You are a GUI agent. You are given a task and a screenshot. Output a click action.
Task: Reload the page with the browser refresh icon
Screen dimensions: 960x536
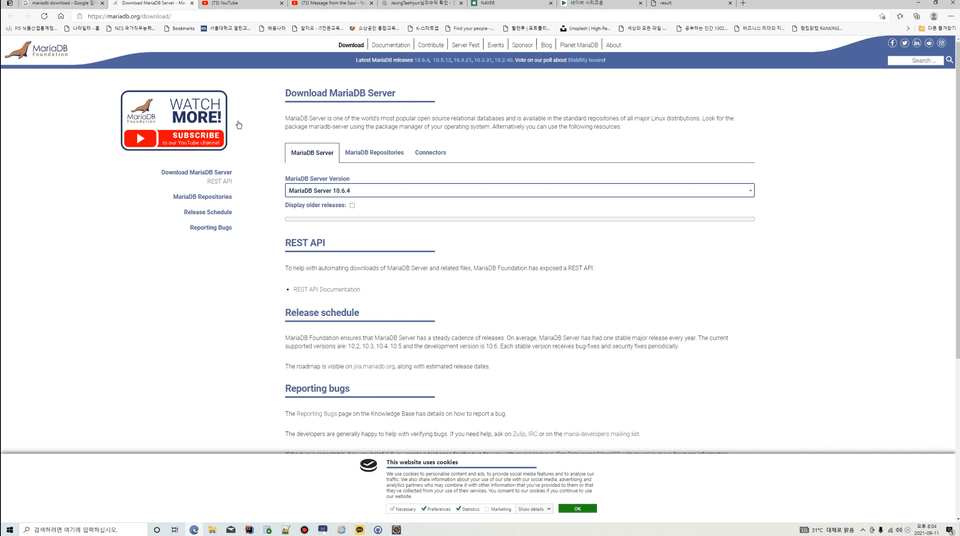tap(44, 16)
